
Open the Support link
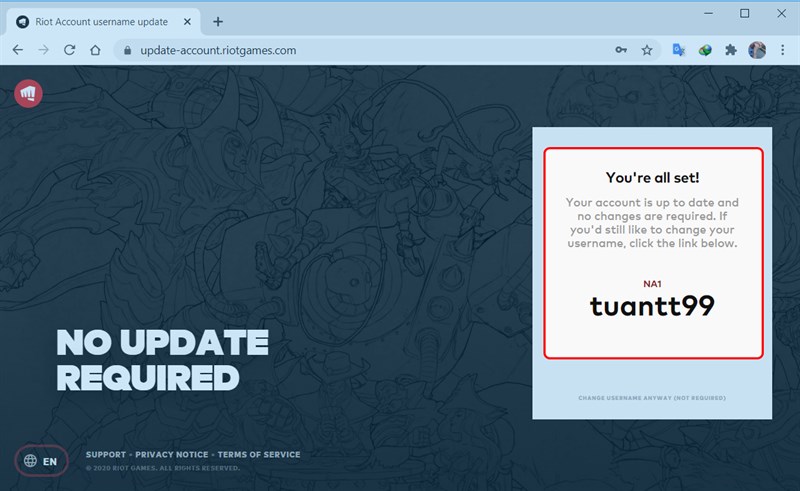click(x=106, y=454)
